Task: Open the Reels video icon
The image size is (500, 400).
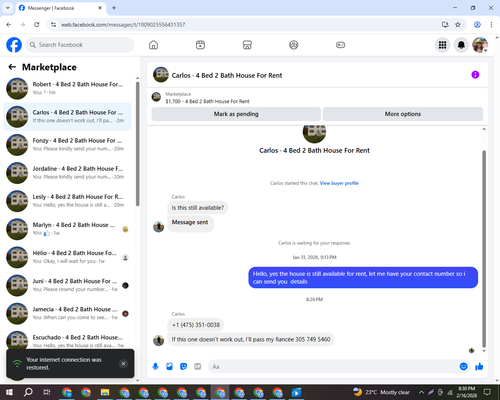Action: pyautogui.click(x=200, y=45)
